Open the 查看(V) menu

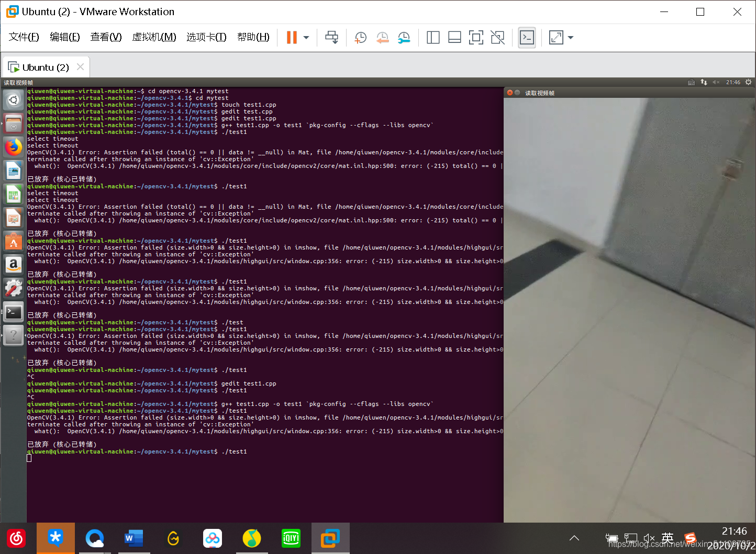106,37
